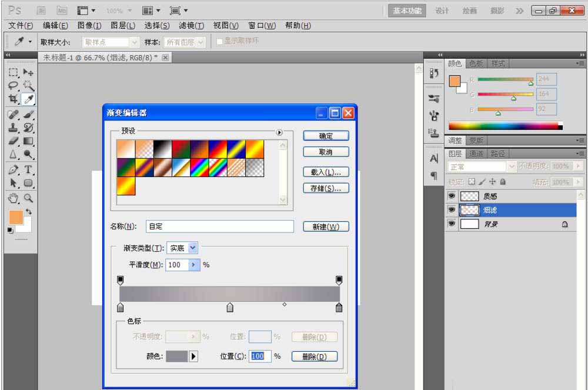Select left opacity stop above gradient bar
The height and width of the screenshot is (390, 588).
pos(121,280)
